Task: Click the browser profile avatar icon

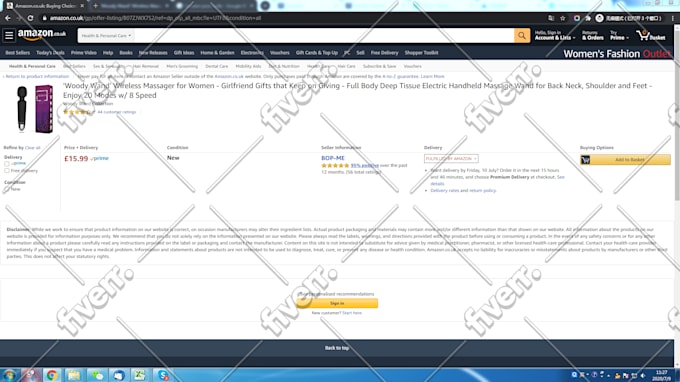Action: coord(599,18)
